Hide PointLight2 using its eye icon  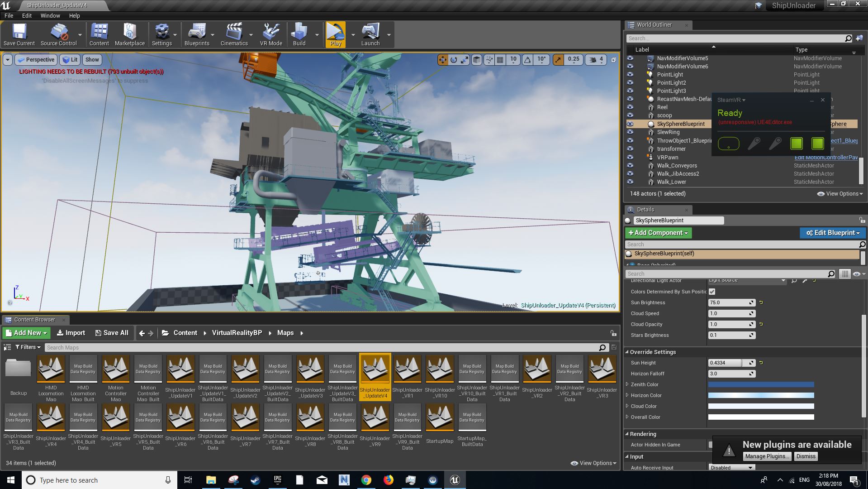(x=630, y=83)
